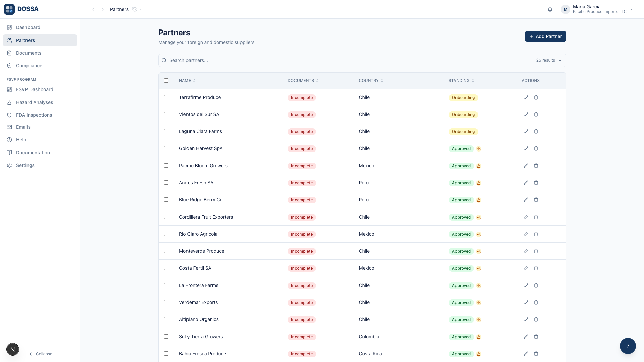Image resolution: width=644 pixels, height=362 pixels.
Task: Click Costa Rica in Bahia Fresca row
Action: [370, 354]
